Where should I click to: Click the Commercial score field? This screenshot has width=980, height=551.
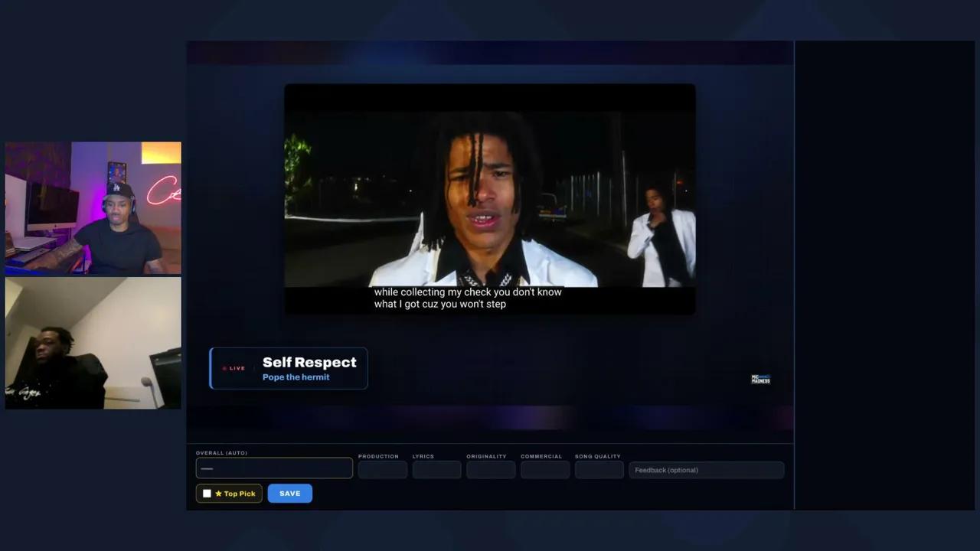(545, 470)
